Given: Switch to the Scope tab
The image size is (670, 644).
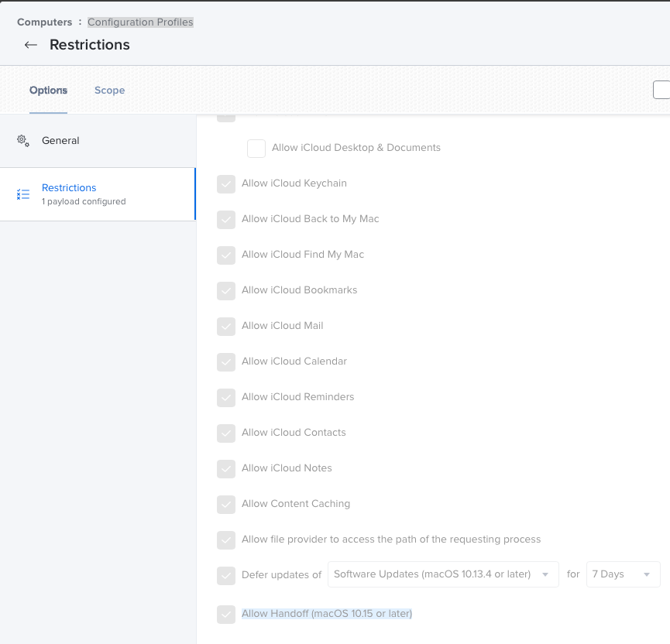Looking at the screenshot, I should pyautogui.click(x=110, y=91).
